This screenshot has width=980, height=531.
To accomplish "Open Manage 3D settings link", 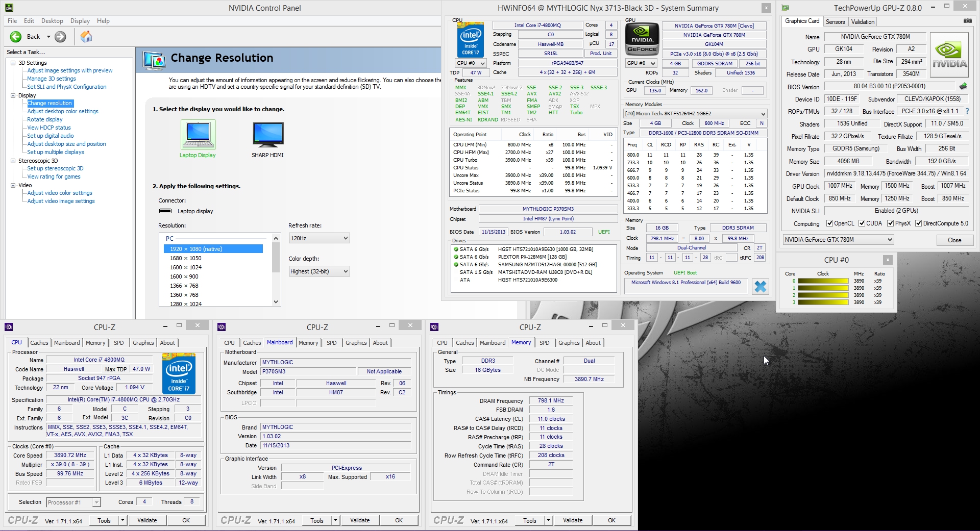I will 52,79.
